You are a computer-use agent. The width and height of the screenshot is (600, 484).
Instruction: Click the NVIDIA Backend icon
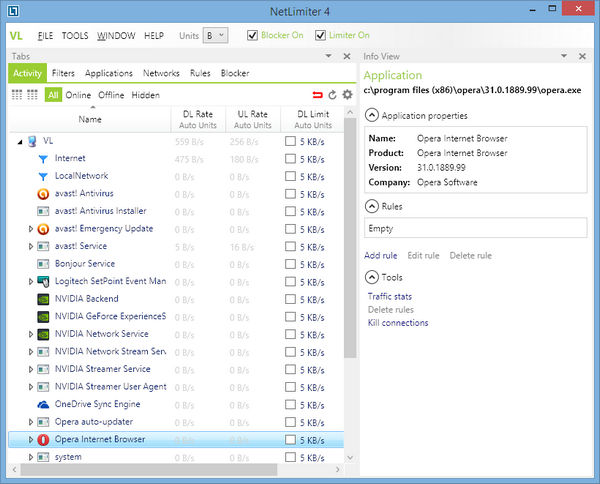click(43, 299)
